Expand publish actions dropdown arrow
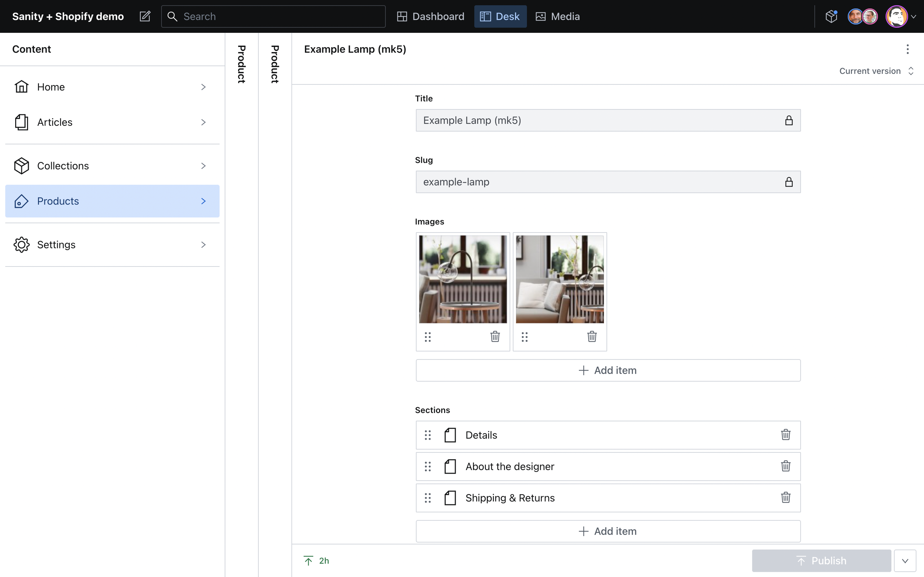The width and height of the screenshot is (924, 577). (905, 561)
